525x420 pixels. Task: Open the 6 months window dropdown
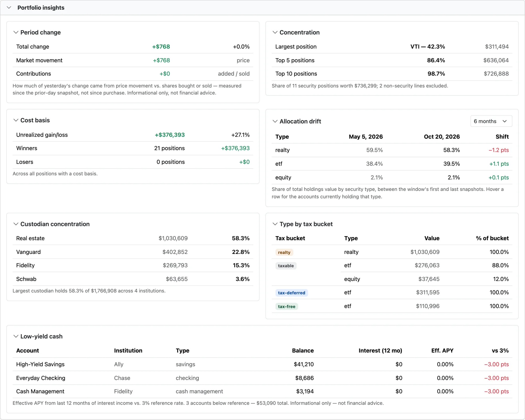tap(491, 121)
